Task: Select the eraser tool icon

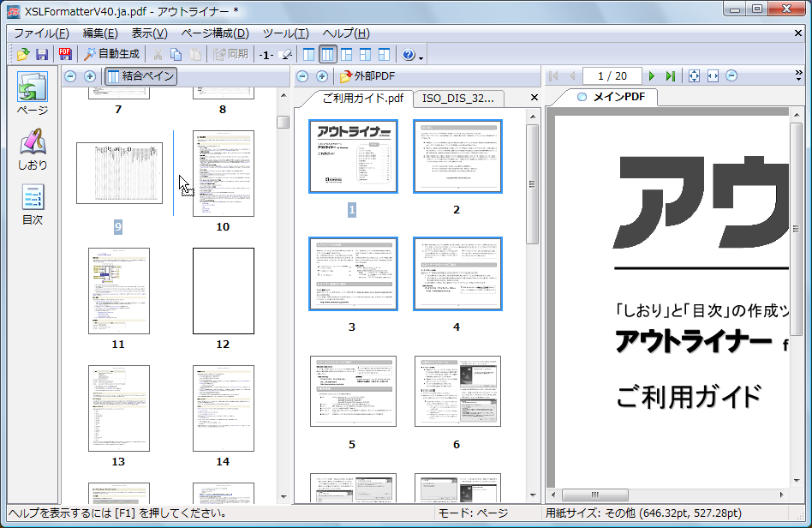Action: 285,54
